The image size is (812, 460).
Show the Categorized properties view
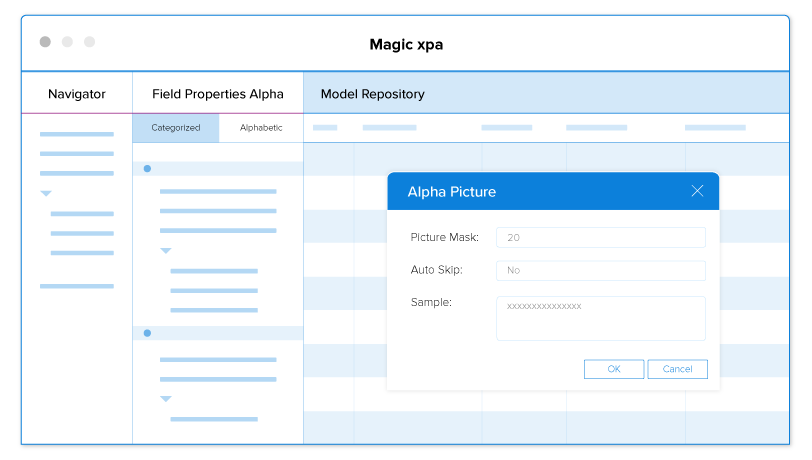click(176, 128)
